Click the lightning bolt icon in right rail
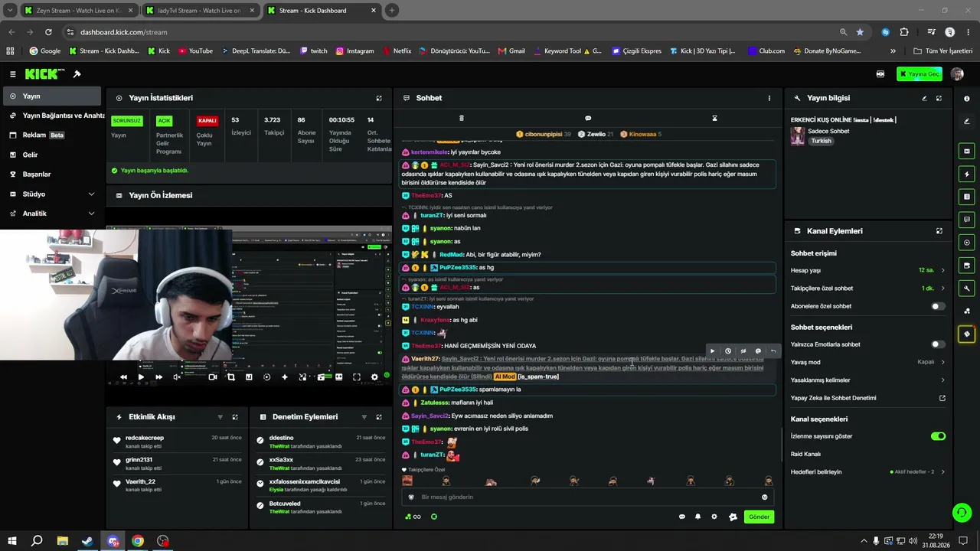 [x=967, y=174]
